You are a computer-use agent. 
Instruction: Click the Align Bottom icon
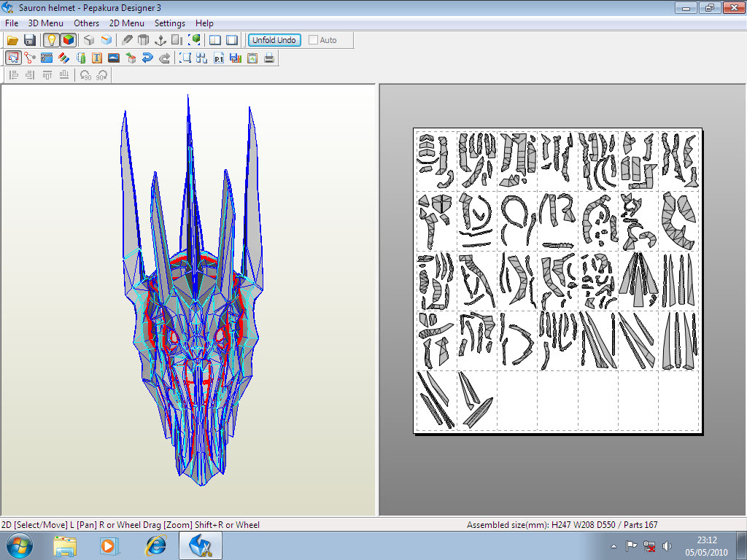pos(64,75)
